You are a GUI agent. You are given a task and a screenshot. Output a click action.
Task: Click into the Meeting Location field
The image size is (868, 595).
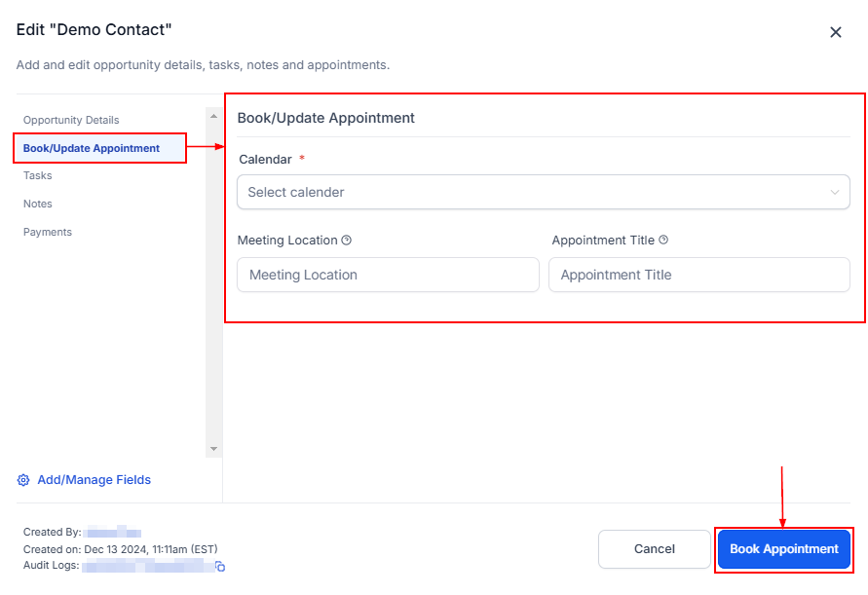click(388, 276)
